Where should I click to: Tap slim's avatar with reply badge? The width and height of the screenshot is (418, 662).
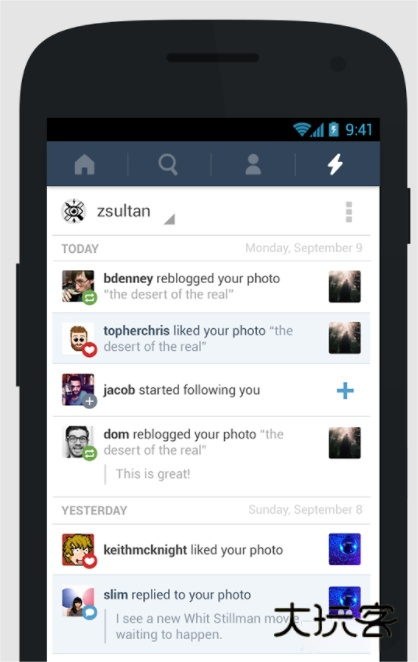pyautogui.click(x=79, y=603)
